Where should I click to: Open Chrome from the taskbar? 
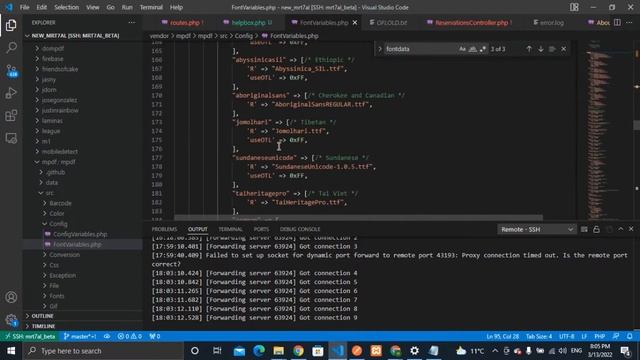298,351
